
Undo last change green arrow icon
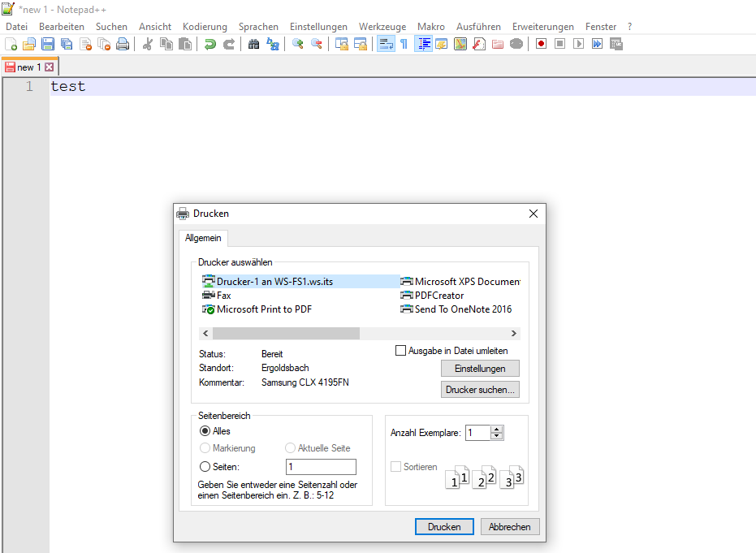tap(210, 45)
